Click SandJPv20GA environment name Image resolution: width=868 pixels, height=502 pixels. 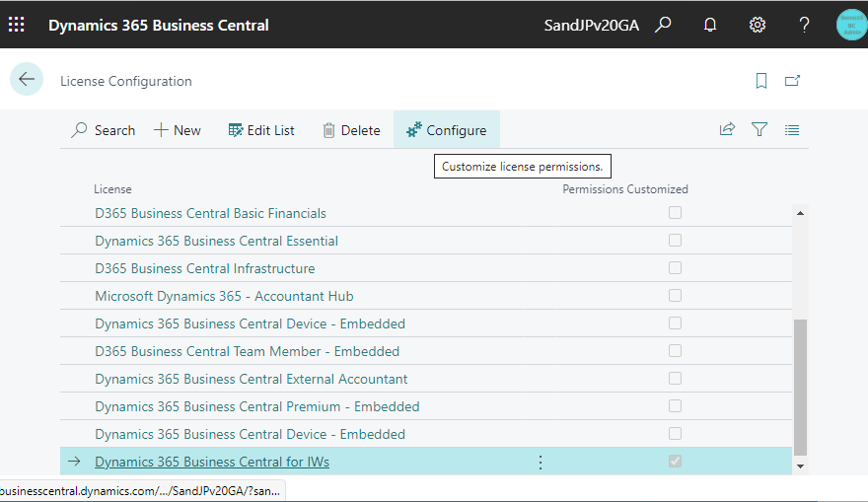pos(591,25)
